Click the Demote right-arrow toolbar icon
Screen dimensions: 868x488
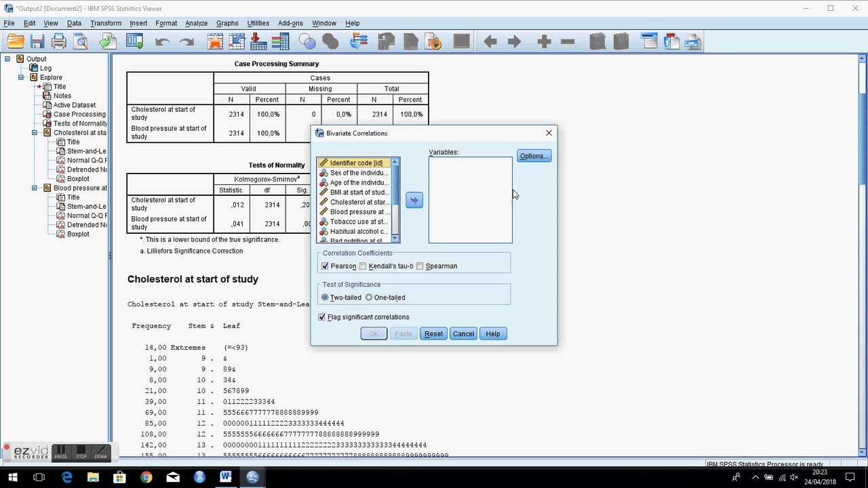(x=514, y=42)
